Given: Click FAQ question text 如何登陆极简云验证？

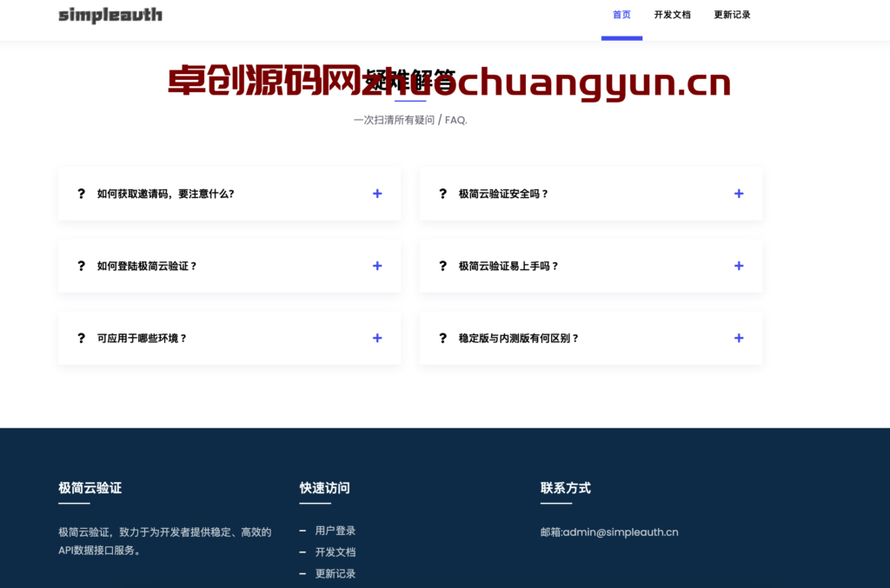Looking at the screenshot, I should click(x=147, y=266).
